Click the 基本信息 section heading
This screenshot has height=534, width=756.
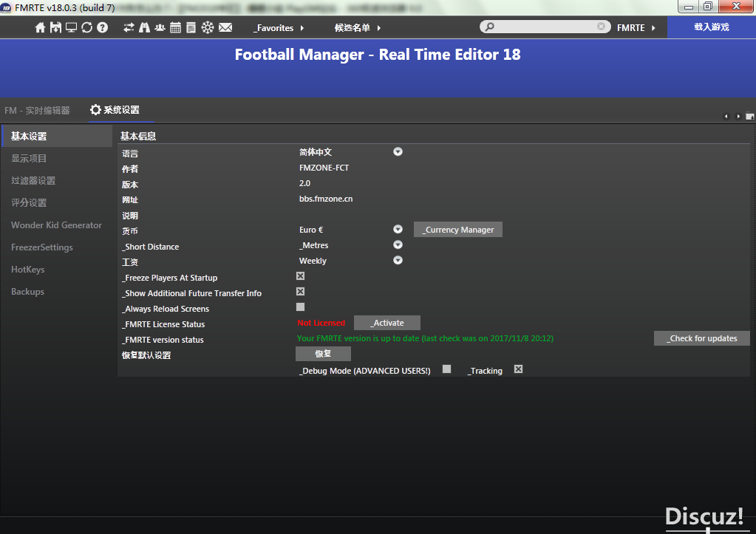(138, 136)
